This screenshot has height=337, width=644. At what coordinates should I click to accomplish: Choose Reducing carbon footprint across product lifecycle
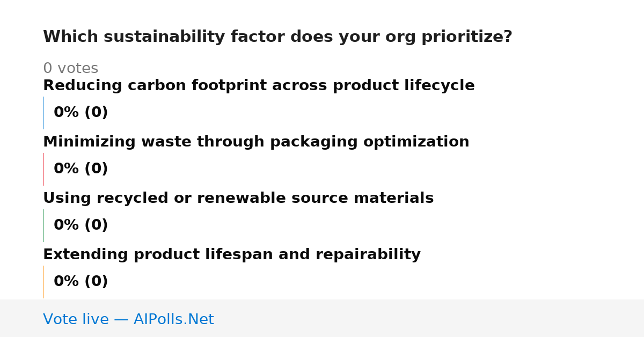point(259,86)
